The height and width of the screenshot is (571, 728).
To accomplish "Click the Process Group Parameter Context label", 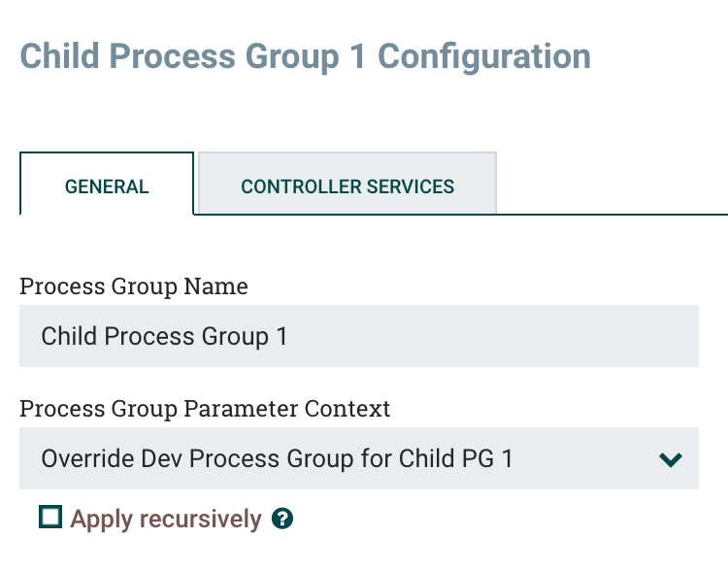I will click(x=205, y=409).
